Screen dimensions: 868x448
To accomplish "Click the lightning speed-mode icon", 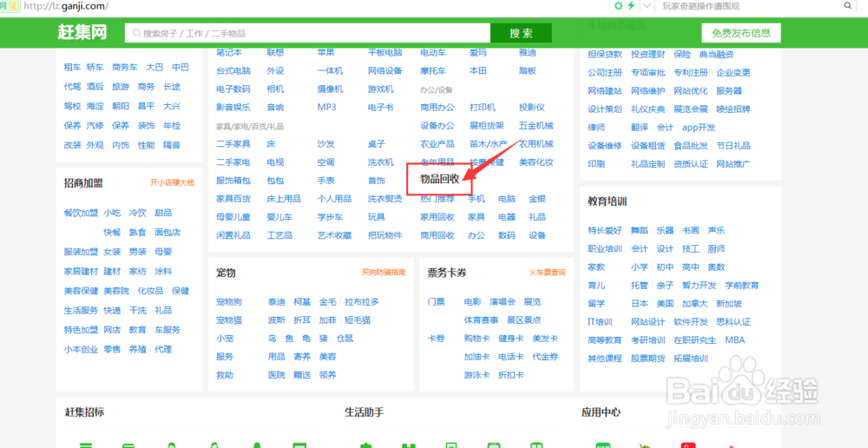I will [x=631, y=6].
